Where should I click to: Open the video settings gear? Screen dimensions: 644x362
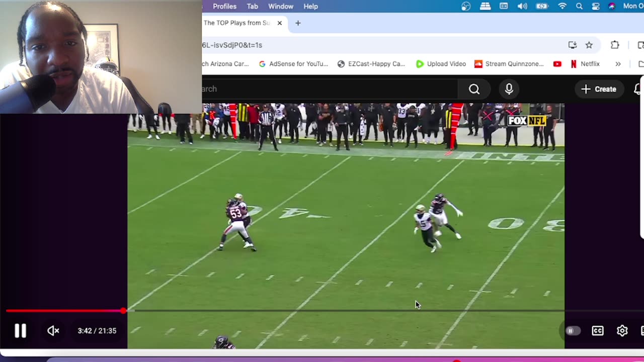(x=622, y=330)
